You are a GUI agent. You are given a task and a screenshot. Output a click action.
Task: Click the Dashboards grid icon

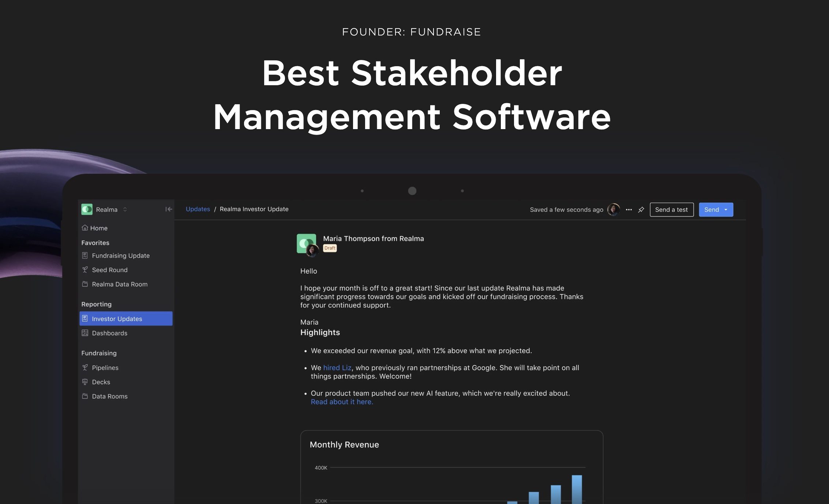tap(85, 333)
